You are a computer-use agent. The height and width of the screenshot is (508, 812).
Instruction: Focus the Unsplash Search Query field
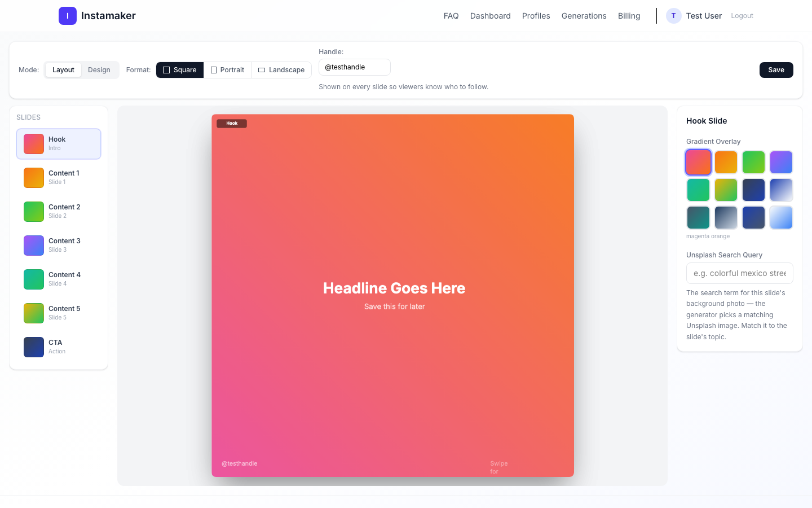point(740,273)
